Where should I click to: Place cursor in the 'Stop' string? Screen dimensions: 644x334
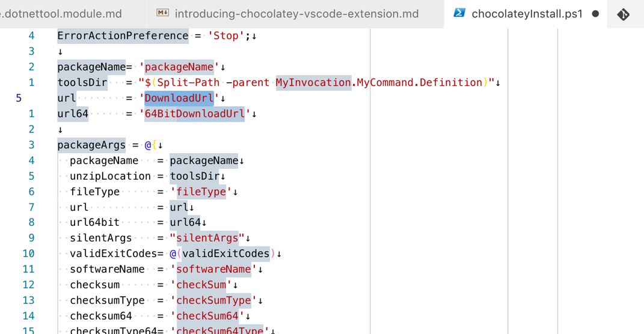click(225, 35)
